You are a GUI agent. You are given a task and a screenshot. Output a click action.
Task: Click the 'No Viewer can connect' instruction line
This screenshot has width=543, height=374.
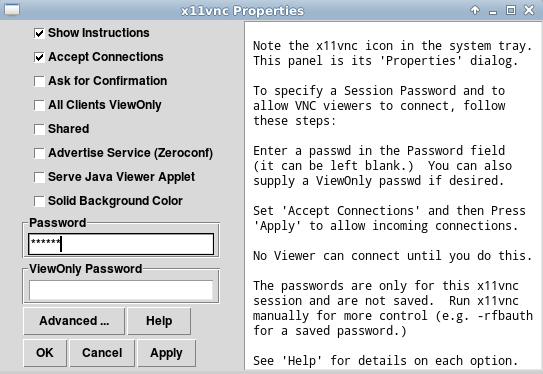[x=392, y=256]
